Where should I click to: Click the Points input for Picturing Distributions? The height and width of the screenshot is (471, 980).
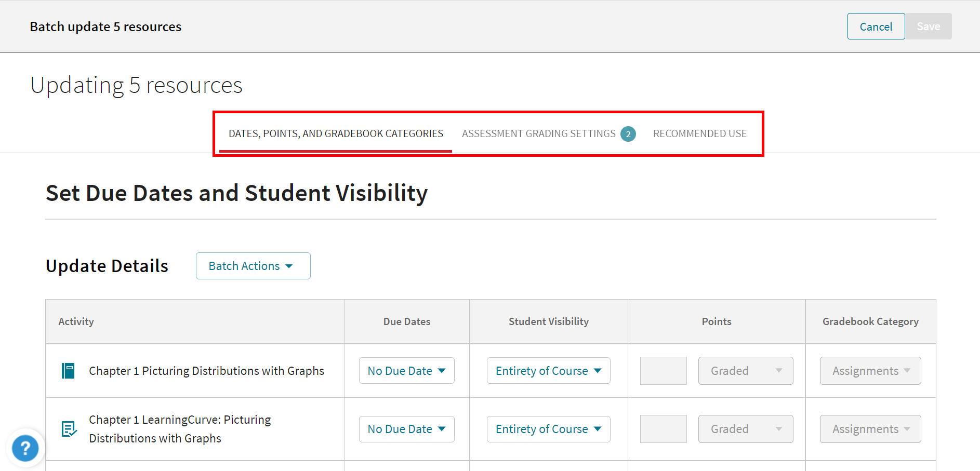coord(663,370)
